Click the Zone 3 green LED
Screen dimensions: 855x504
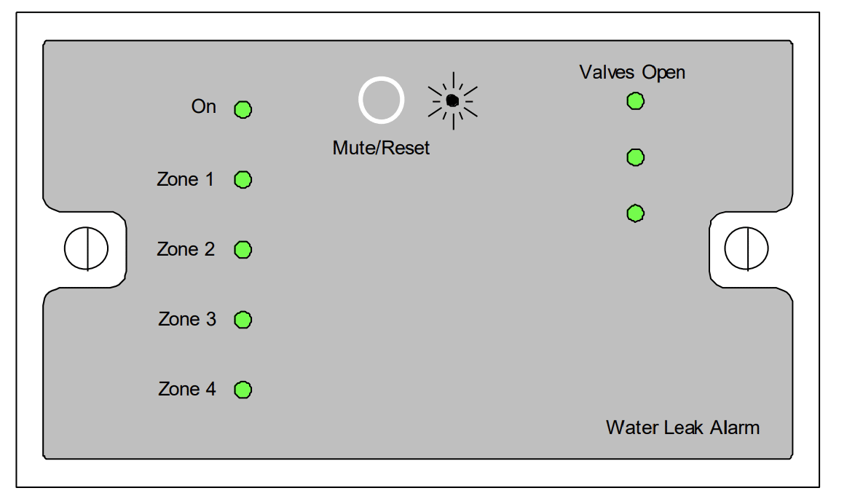point(243,320)
